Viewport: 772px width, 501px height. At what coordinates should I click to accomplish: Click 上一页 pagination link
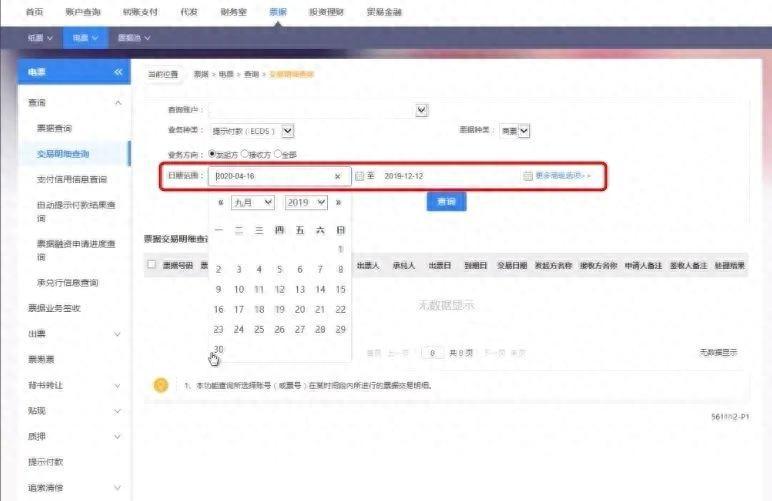click(398, 353)
